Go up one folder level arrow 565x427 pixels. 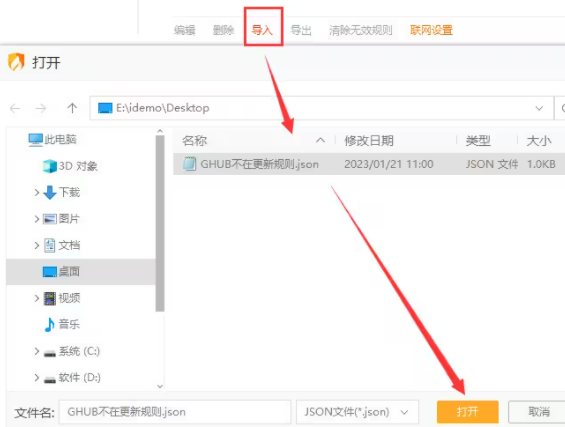point(72,108)
